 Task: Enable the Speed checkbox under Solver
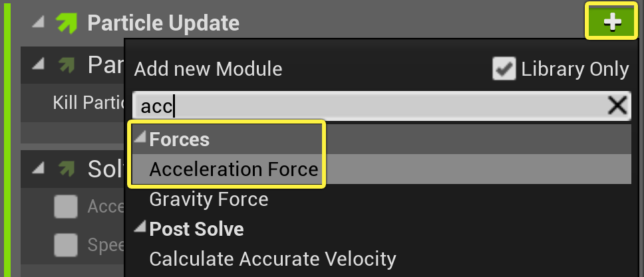(66, 245)
